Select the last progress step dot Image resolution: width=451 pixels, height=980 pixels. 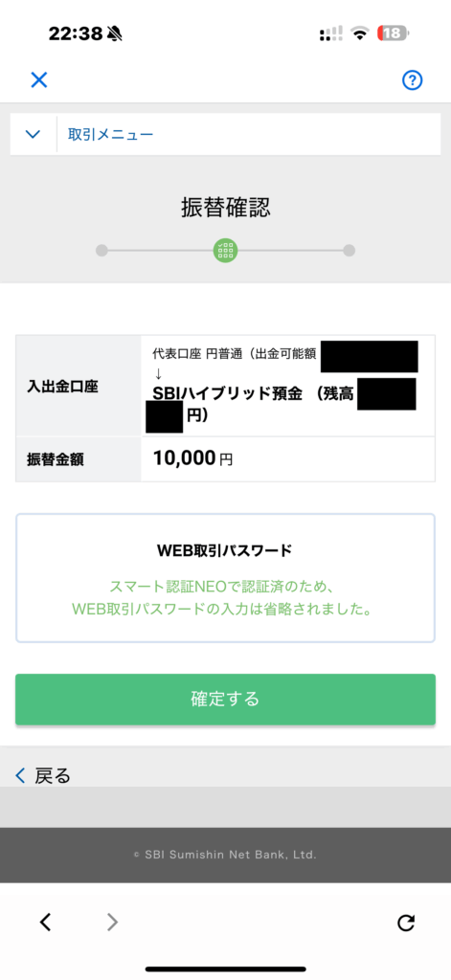(x=350, y=251)
